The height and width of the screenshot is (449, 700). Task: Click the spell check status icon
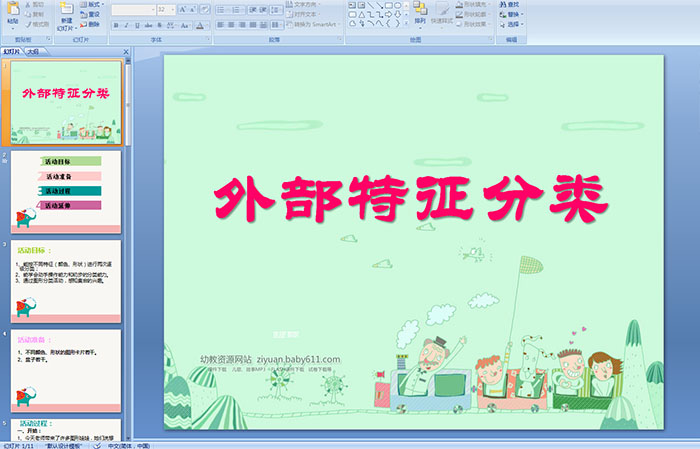click(x=97, y=445)
